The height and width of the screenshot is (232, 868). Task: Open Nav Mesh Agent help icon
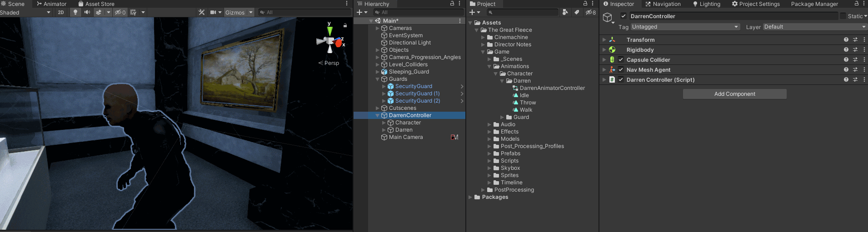[846, 70]
